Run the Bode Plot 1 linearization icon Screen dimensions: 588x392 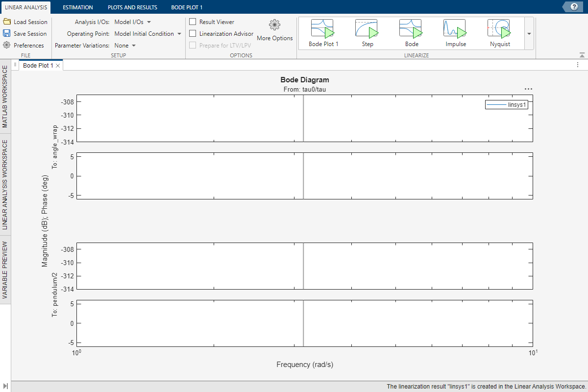pos(323,28)
